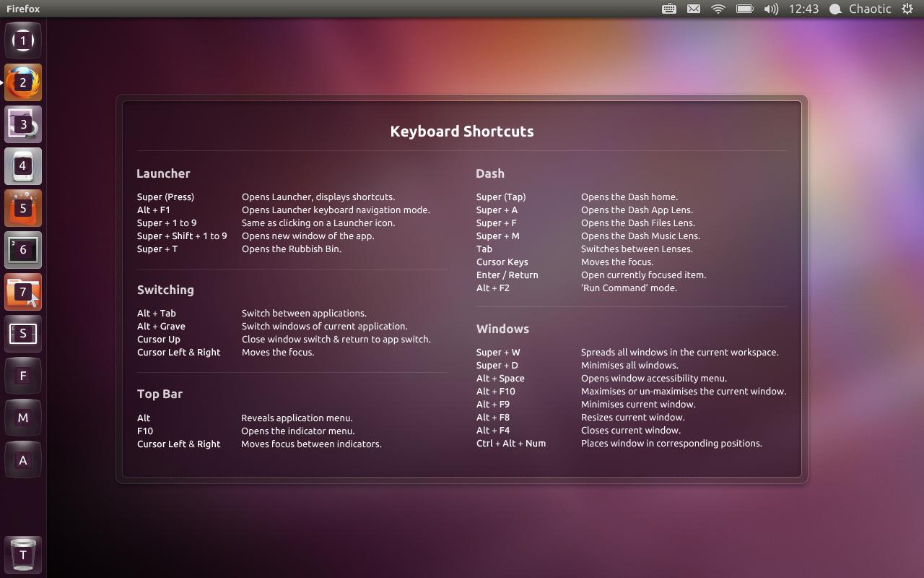This screenshot has height=578, width=924.
Task: Open the Dash home launcher icon labeled 1
Action: coord(23,40)
